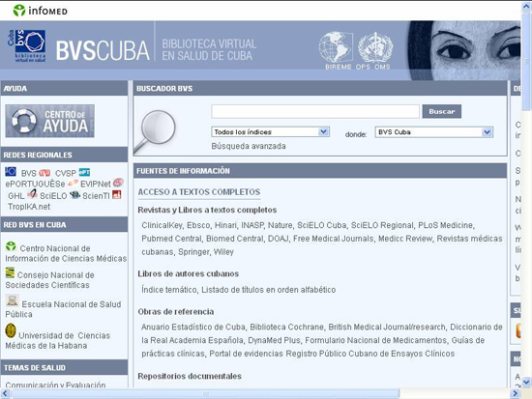Click the horizontal scrollbar left arrow

click(5, 393)
